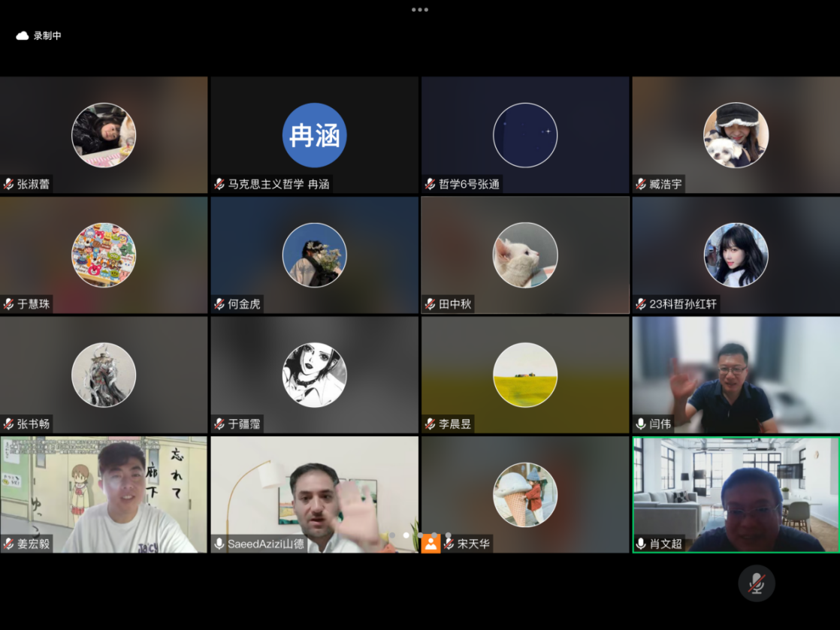Click the 李晨昱 name label
This screenshot has width=840, height=630.
point(455,424)
